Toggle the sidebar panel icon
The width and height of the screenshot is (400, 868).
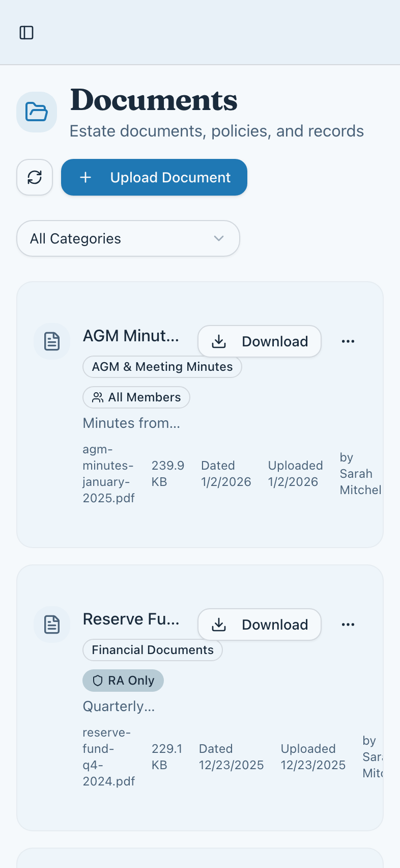point(26,33)
